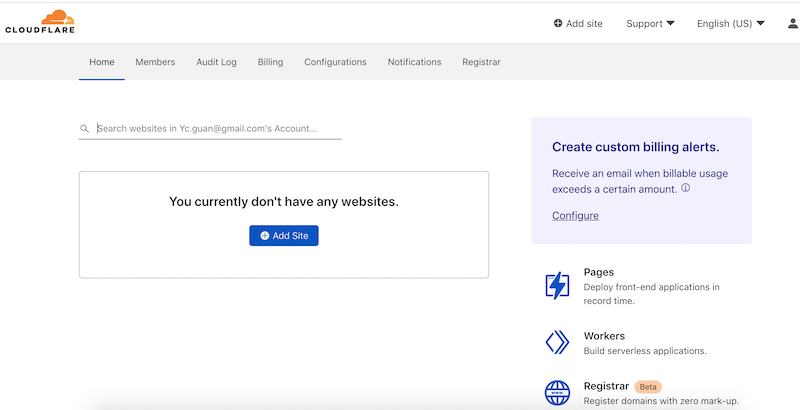800x410 pixels.
Task: Click the Configure link
Action: (x=576, y=215)
